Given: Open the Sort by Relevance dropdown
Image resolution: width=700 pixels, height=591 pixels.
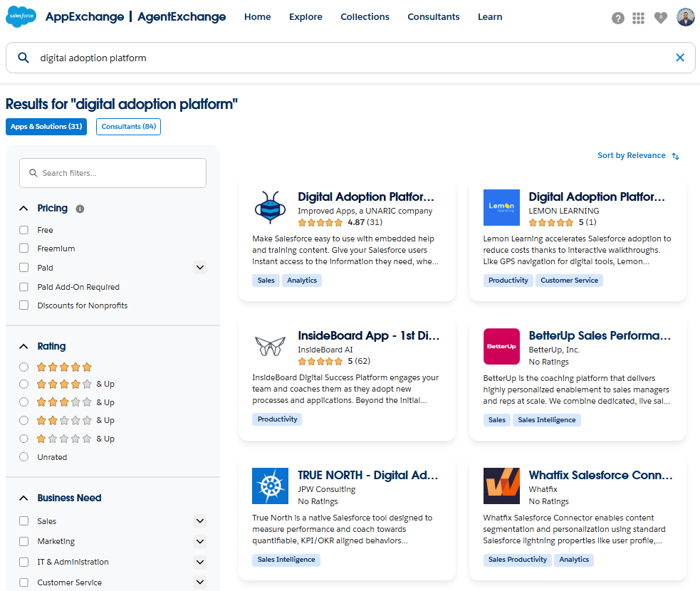Looking at the screenshot, I should pyautogui.click(x=638, y=155).
